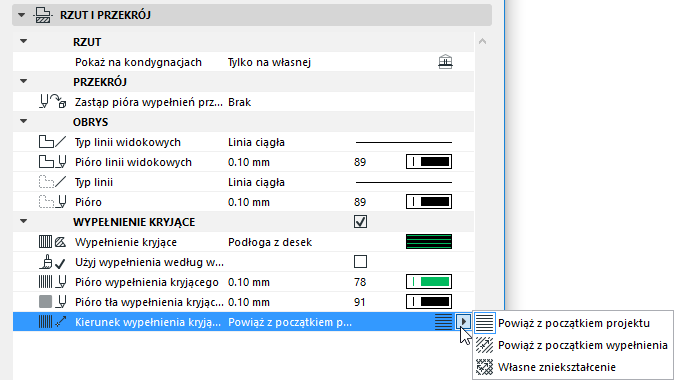Open the Pióro row black color swatch
674x380 pixels.
(429, 202)
